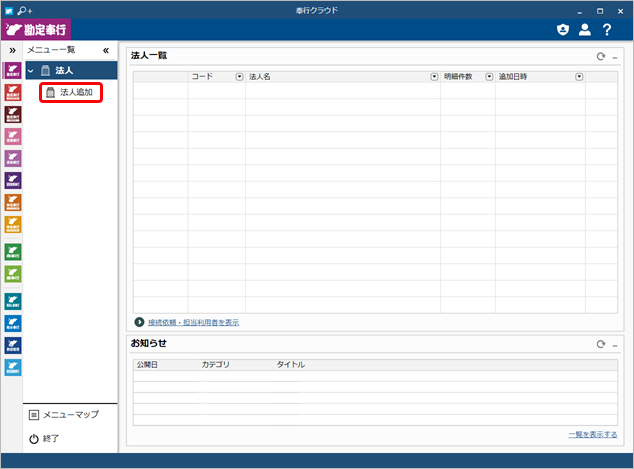This screenshot has height=469, width=634.
Task: Select 法人追加 in the menu
Action: (x=71, y=92)
